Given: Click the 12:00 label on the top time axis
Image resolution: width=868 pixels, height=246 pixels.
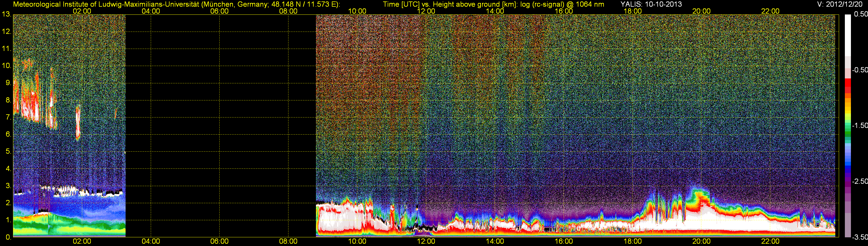Looking at the screenshot, I should (x=426, y=11).
